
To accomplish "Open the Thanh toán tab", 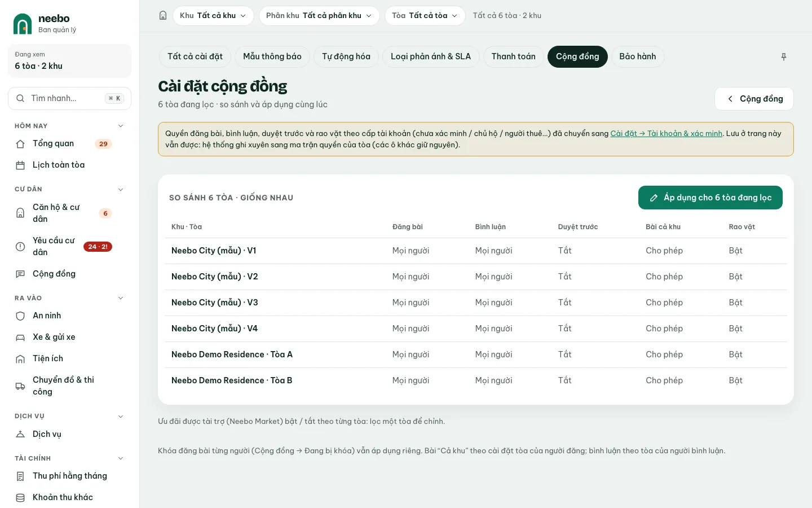I will point(514,56).
